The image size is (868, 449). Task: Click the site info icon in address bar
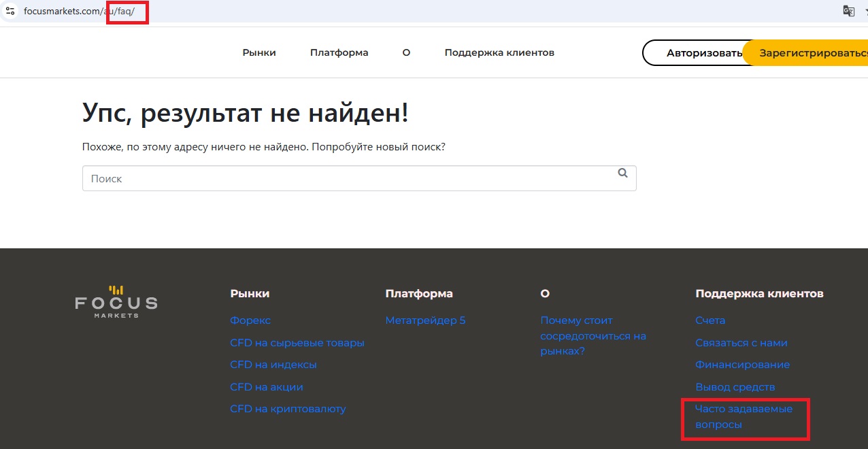pos(10,11)
